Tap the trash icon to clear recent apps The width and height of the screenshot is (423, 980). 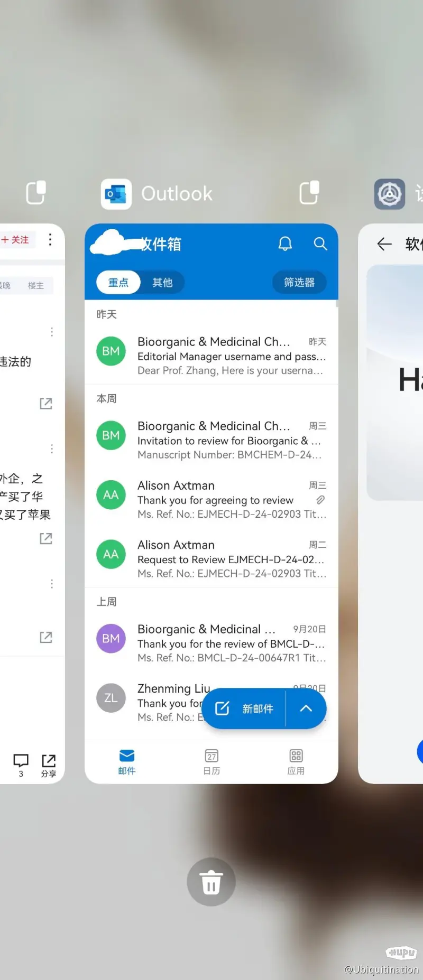pyautogui.click(x=211, y=882)
